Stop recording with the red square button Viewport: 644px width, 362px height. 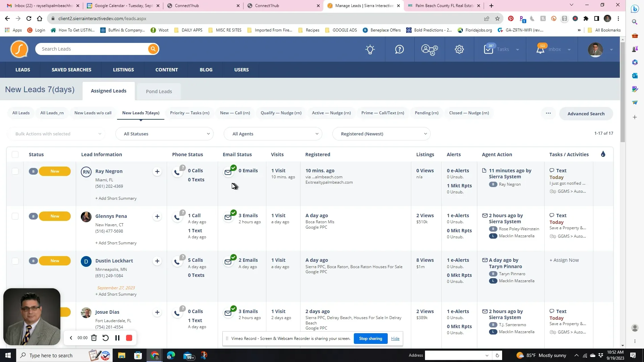coord(129,338)
